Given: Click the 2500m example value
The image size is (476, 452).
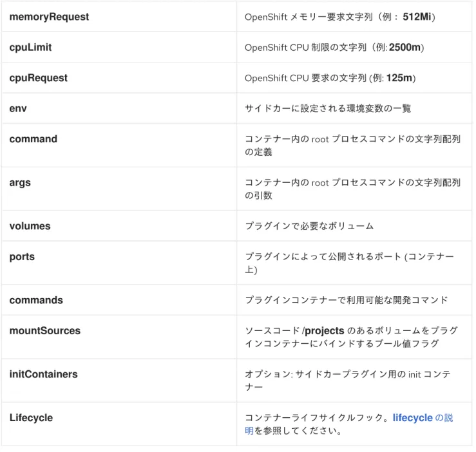Looking at the screenshot, I should [x=405, y=48].
